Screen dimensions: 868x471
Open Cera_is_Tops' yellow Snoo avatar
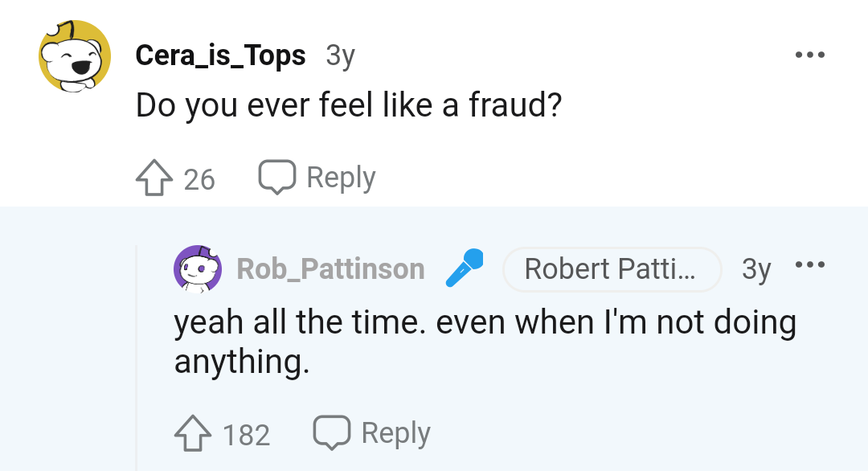click(x=74, y=56)
